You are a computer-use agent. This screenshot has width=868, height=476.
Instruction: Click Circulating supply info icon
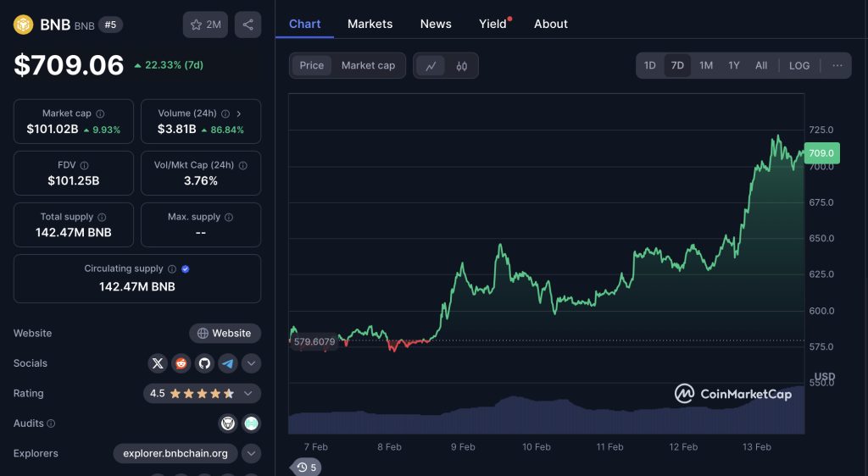click(x=172, y=268)
